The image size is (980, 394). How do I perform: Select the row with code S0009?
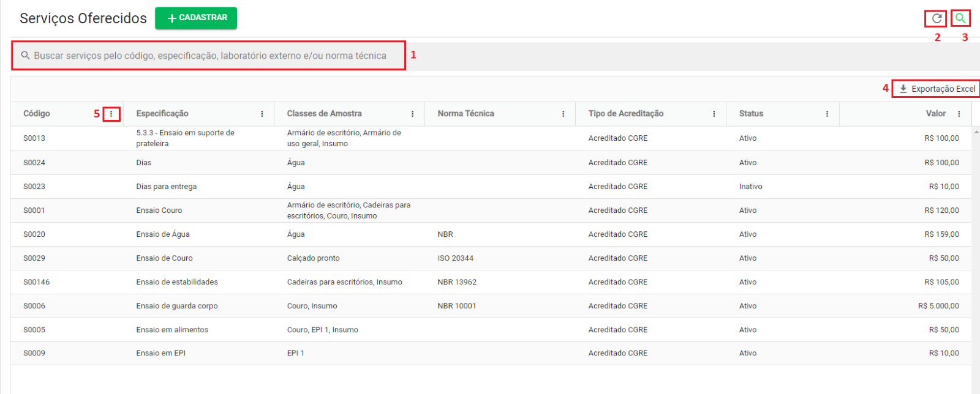pos(491,353)
